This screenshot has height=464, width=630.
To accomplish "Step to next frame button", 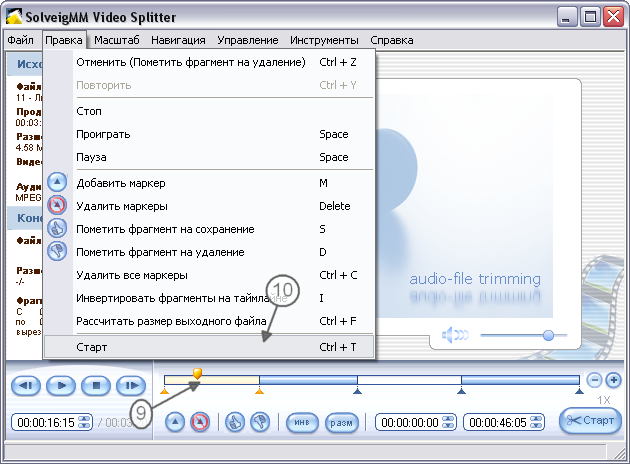I will point(131,386).
